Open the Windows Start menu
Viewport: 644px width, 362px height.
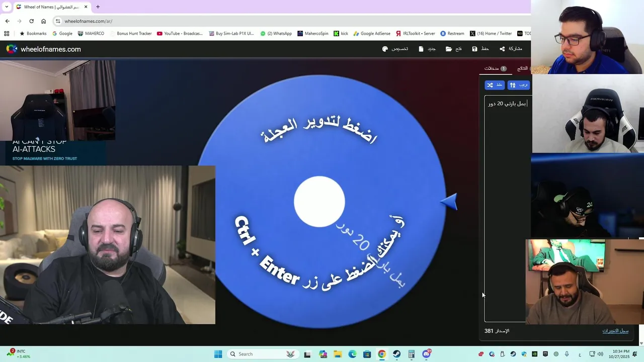click(x=218, y=354)
